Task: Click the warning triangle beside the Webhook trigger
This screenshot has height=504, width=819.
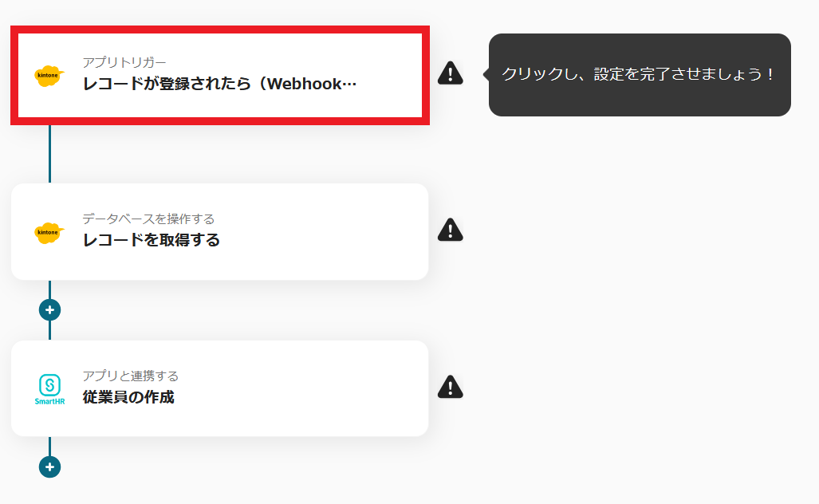Action: pos(451,73)
